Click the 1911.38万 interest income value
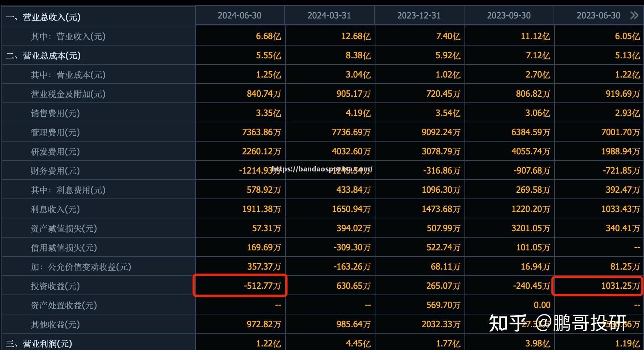 [261, 209]
